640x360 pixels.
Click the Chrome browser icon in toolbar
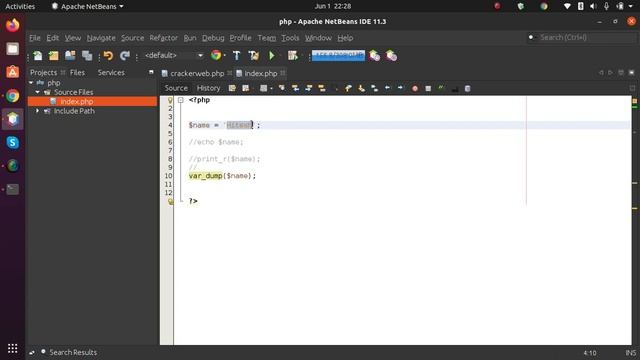click(x=216, y=55)
